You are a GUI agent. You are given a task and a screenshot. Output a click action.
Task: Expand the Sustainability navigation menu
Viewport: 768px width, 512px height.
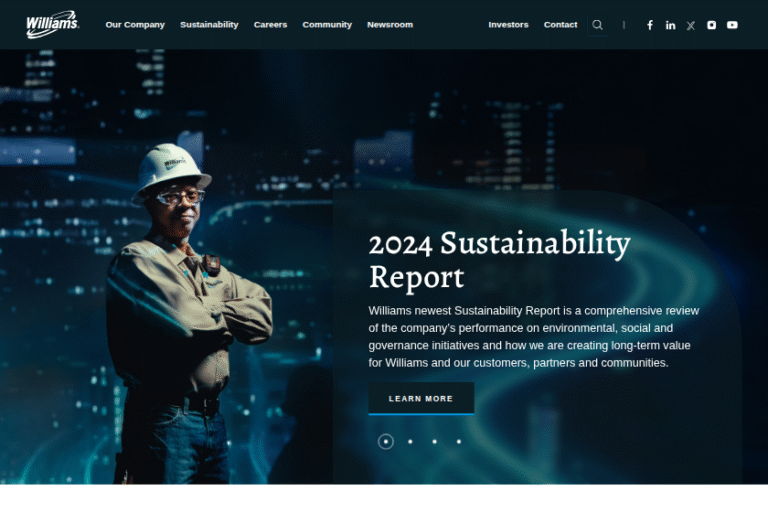point(209,24)
